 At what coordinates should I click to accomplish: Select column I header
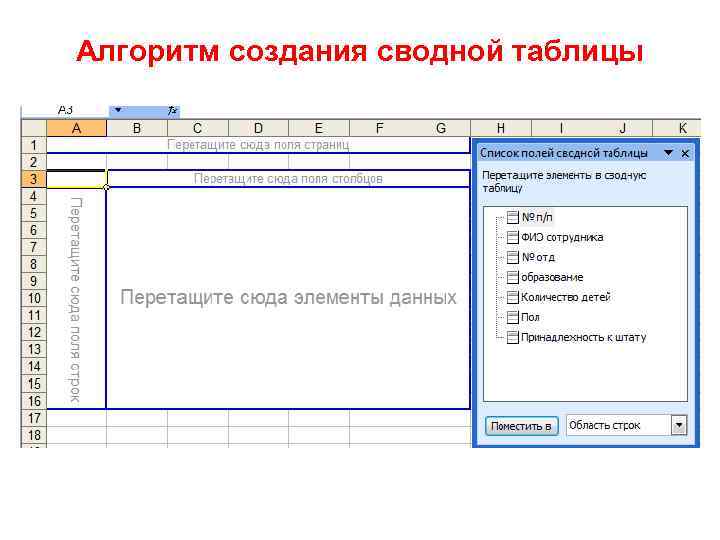click(562, 128)
